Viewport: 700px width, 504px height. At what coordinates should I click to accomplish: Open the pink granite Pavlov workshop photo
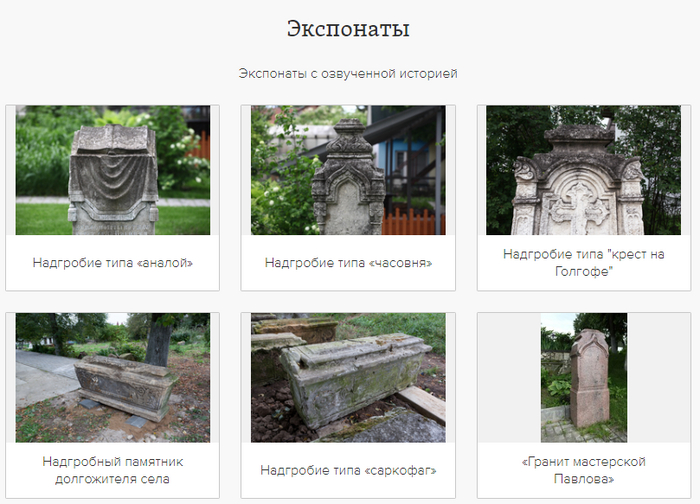(x=584, y=378)
